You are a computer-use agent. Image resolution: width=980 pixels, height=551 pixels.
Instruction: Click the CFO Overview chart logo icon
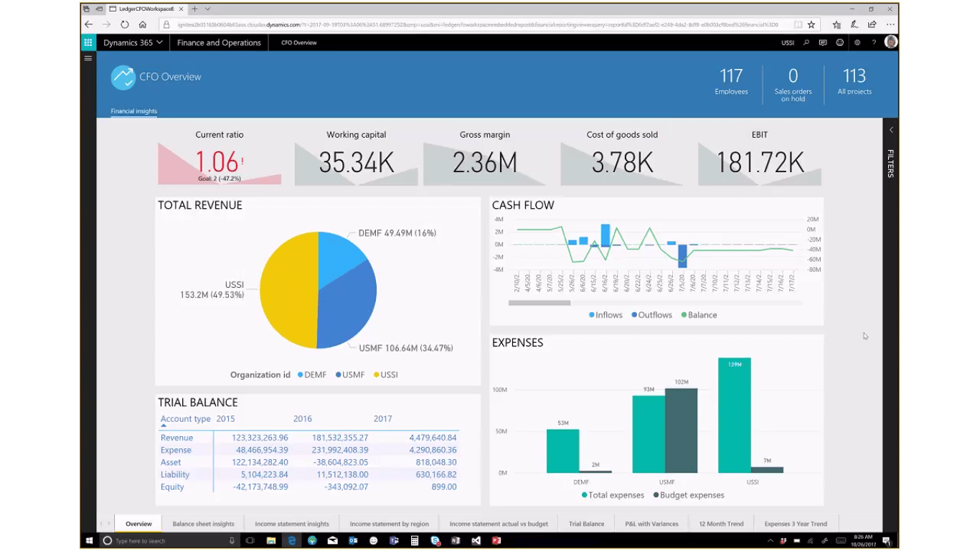(x=122, y=77)
